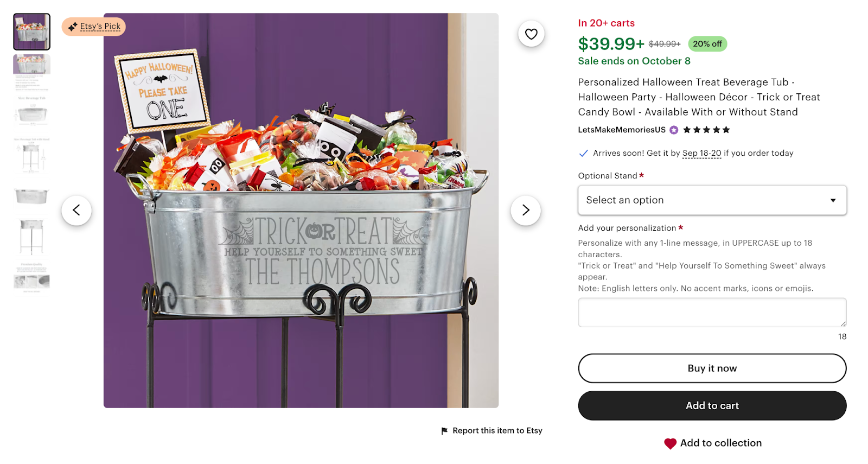Open the LetsMakeMemoriesUS shop page
This screenshot has width=868, height=464.
tap(622, 130)
